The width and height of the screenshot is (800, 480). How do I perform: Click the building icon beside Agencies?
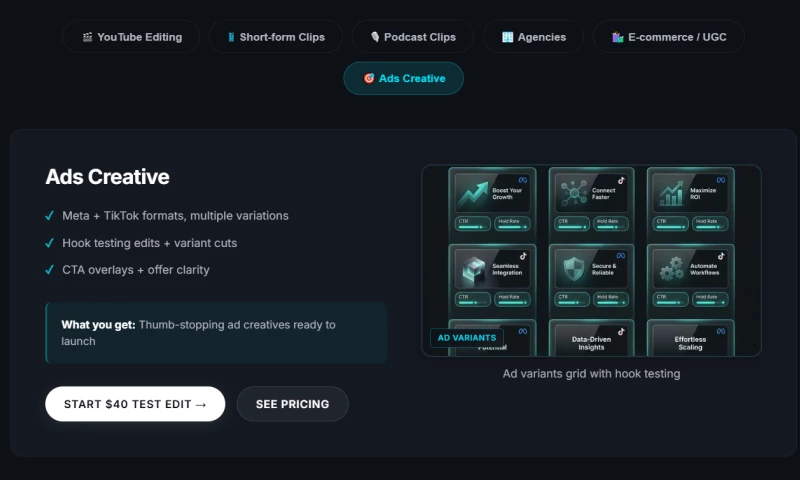point(507,37)
